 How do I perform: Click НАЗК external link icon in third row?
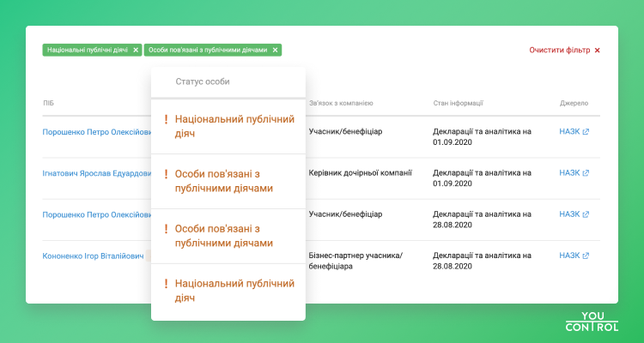586,214
